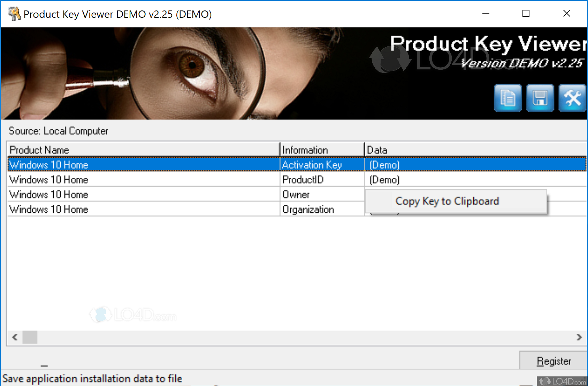Click the horizontal scrollbar thumb

point(30,337)
